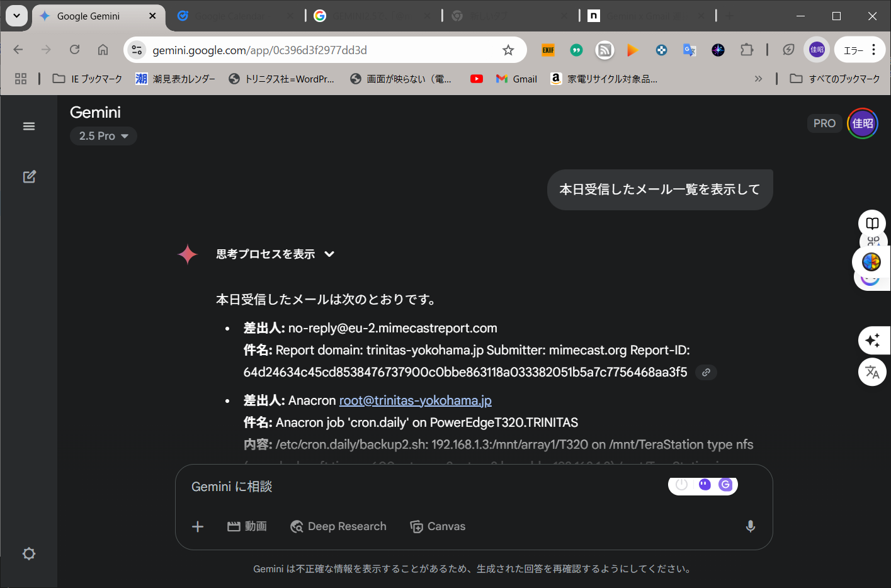Screen dimensions: 891x588
Task: Expand the 思考プロセスを表示 section
Action: 275,254
